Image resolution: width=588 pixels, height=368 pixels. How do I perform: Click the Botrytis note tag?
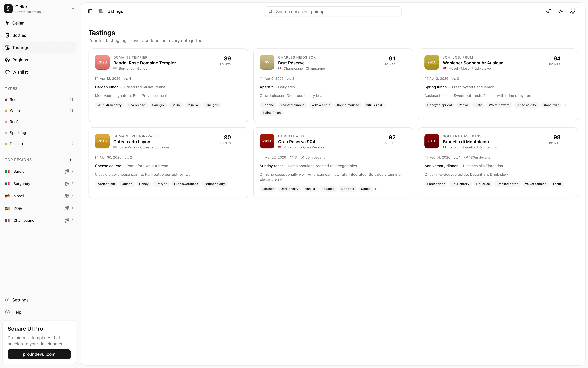pyautogui.click(x=161, y=184)
